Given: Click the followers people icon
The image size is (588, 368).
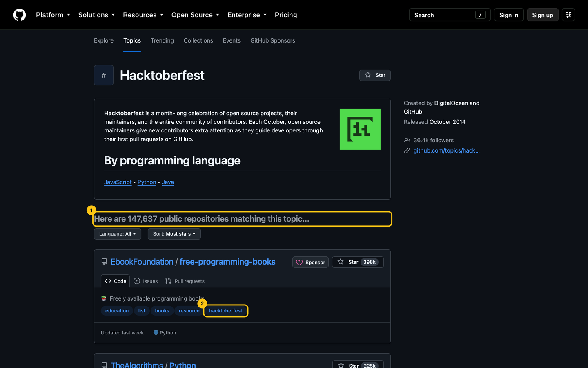Looking at the screenshot, I should coord(407,140).
